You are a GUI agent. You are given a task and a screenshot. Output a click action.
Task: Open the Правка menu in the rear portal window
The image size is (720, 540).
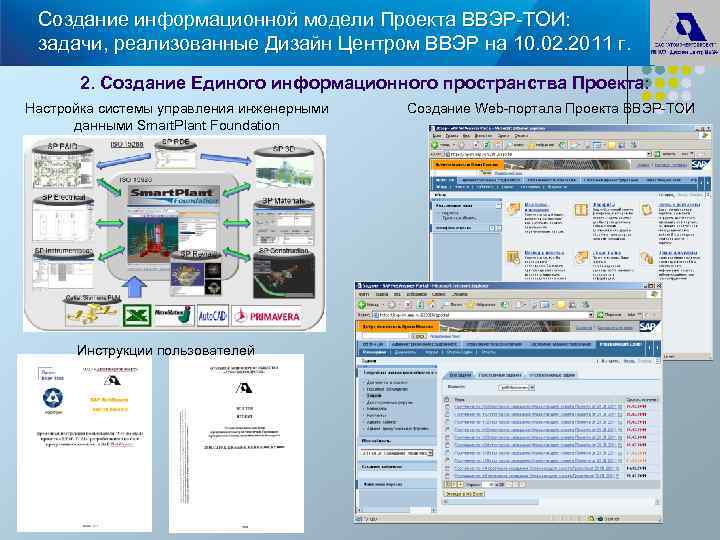point(452,136)
